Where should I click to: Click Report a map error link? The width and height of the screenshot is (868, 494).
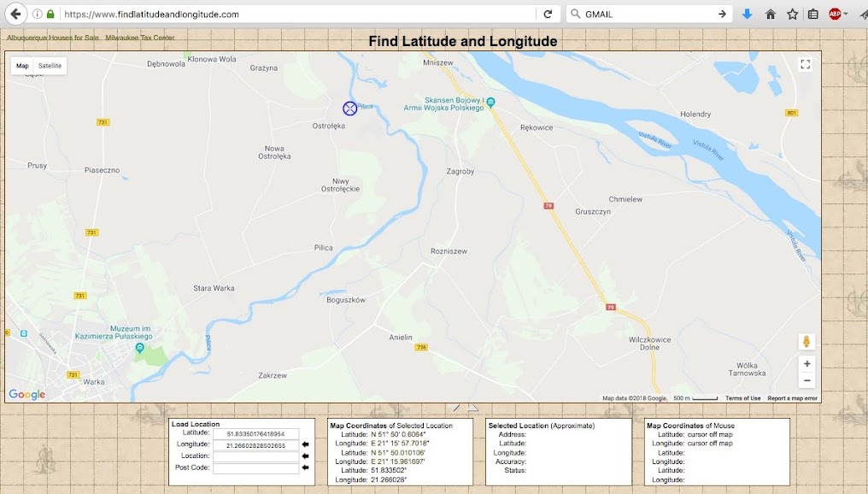click(792, 398)
